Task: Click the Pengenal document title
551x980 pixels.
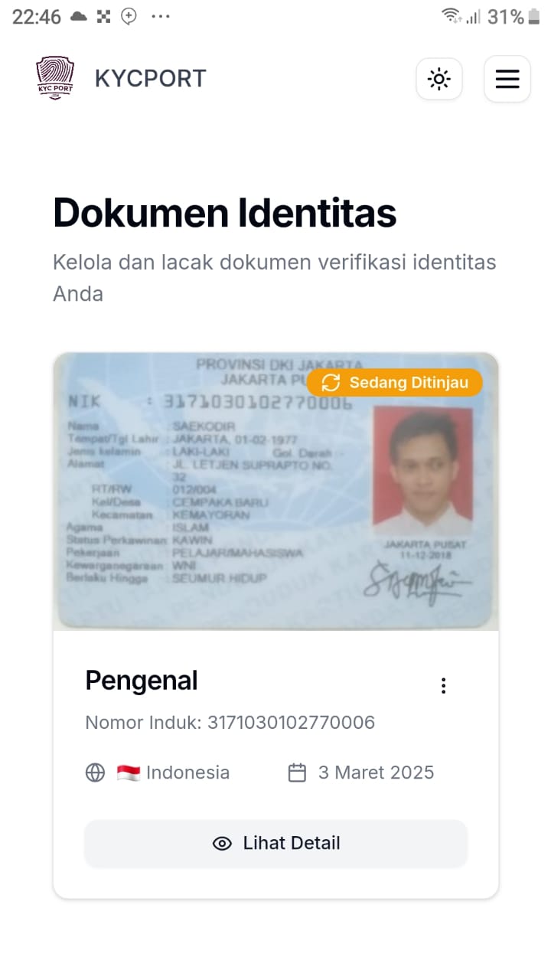Action: coord(142,681)
